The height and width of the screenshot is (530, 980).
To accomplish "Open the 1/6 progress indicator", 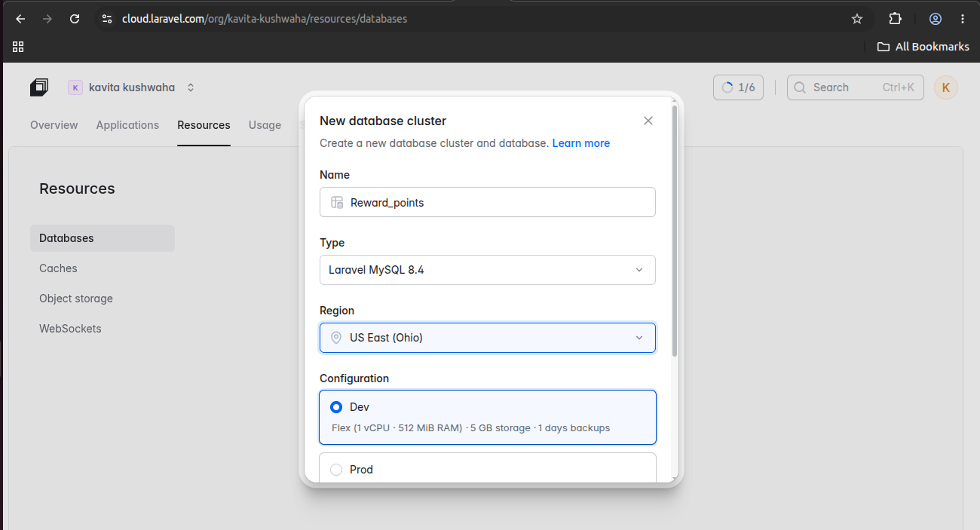I will pyautogui.click(x=738, y=87).
